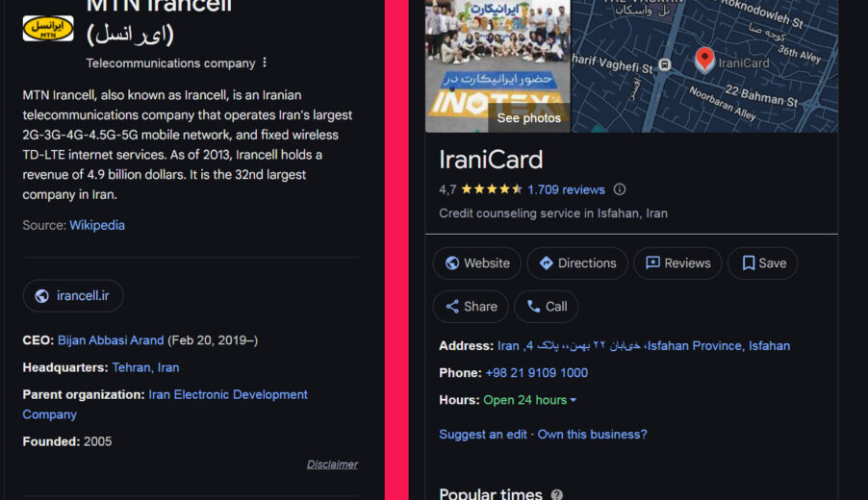The image size is (868, 500).
Task: Click the red map pin for IraniCard
Action: pyautogui.click(x=704, y=60)
